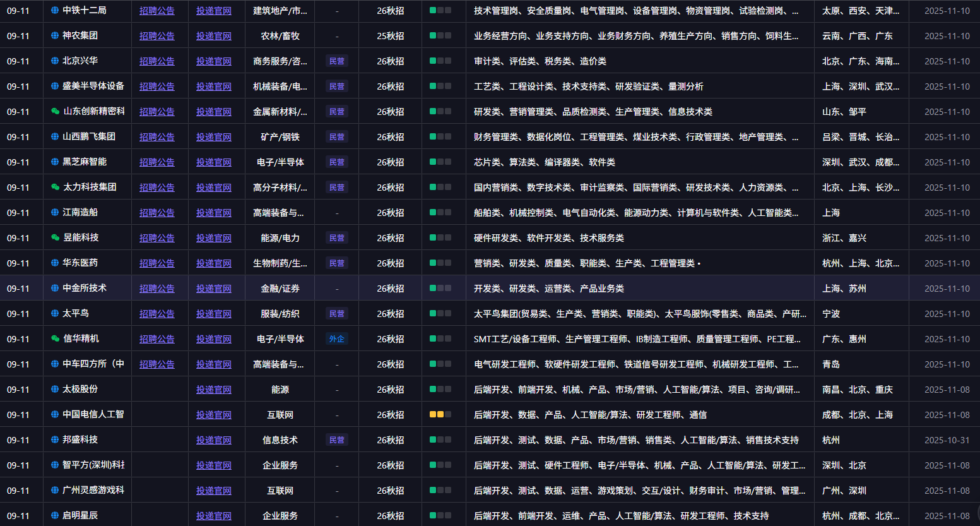This screenshot has height=526, width=980.
Task: Open the 投递官网 link for 中国电信人工智能
Action: click(x=214, y=414)
